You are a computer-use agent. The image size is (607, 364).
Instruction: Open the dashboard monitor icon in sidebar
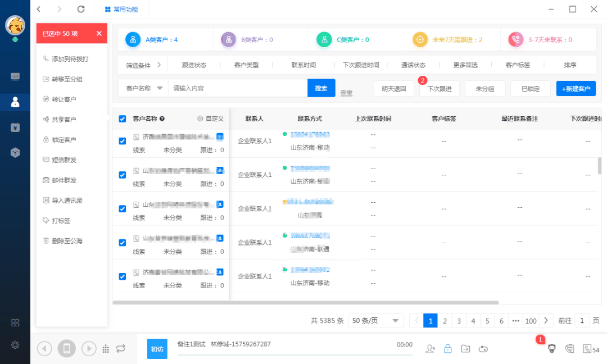click(x=15, y=76)
